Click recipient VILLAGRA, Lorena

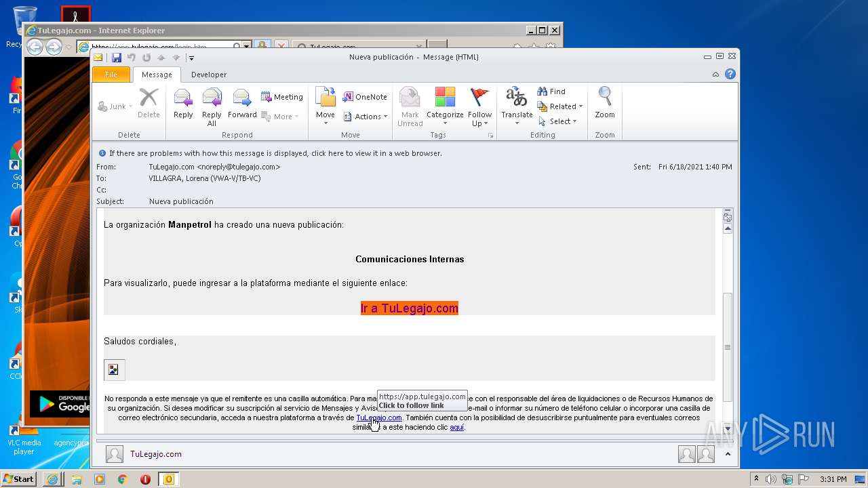[205, 178]
